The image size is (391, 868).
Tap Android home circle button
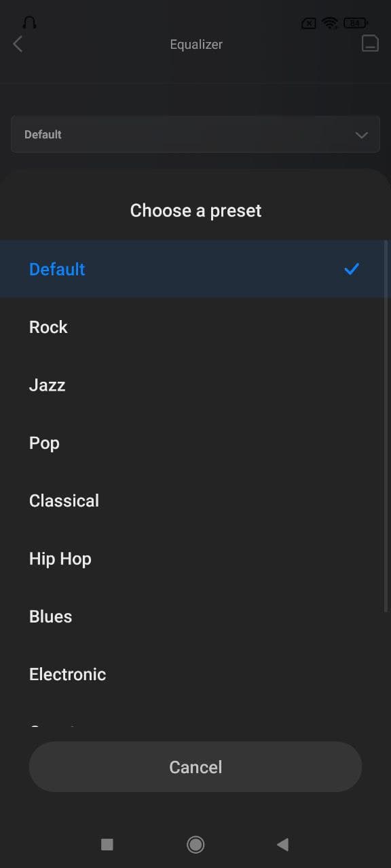[195, 844]
